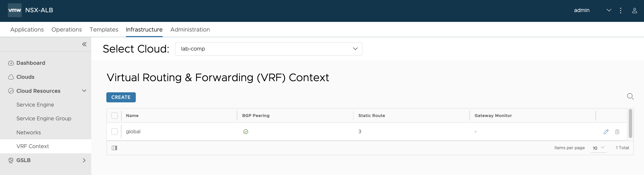Click the table vertical scrollbar
The height and width of the screenshot is (175, 644).
[630, 124]
